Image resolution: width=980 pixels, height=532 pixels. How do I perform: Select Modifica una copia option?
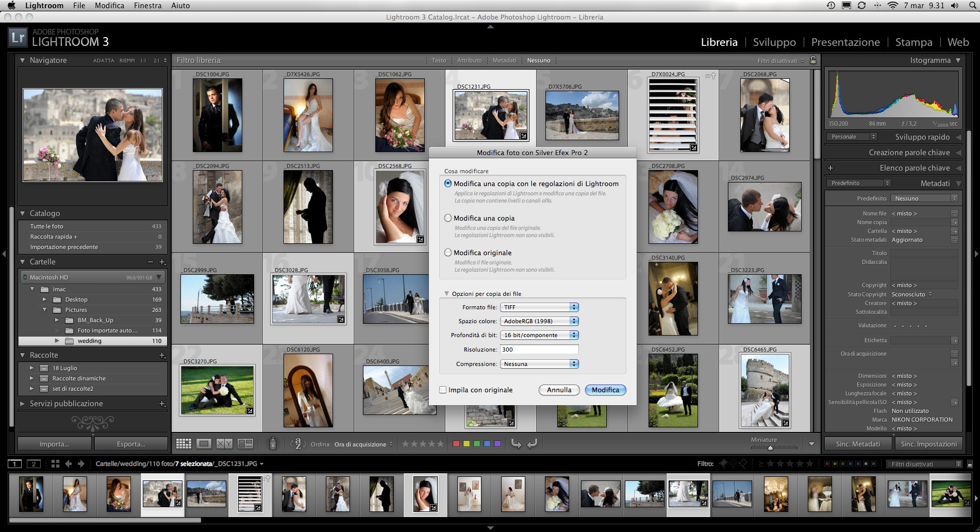click(448, 218)
